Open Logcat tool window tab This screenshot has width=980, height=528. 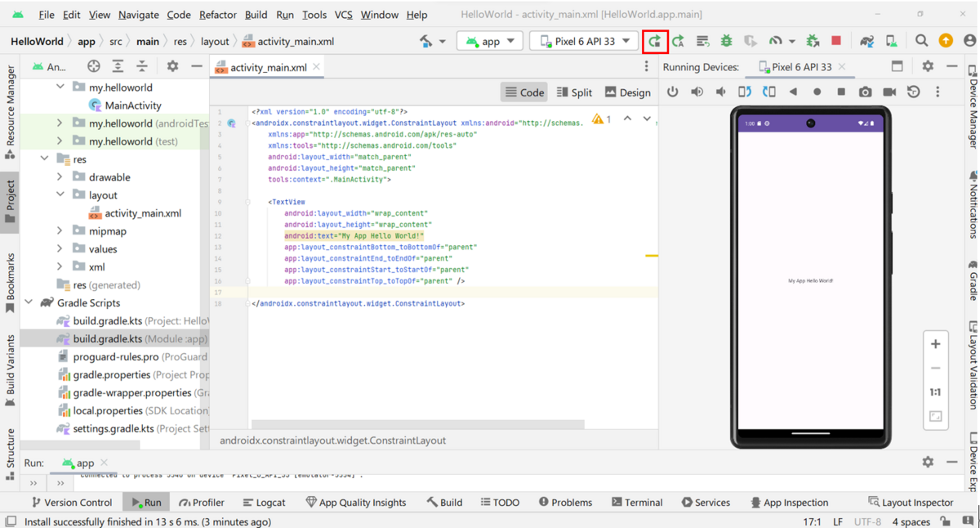tap(264, 503)
